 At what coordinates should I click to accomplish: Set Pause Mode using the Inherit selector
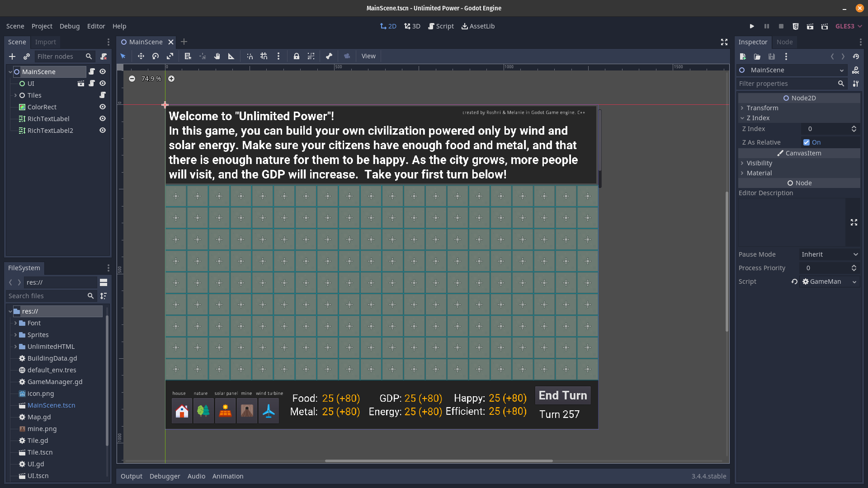point(829,254)
